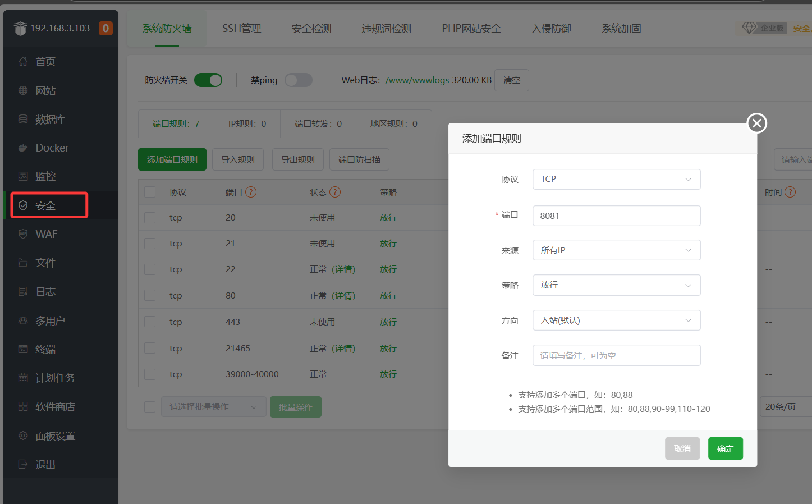Click the 备注 remark input field
The image size is (812, 504).
tap(616, 355)
